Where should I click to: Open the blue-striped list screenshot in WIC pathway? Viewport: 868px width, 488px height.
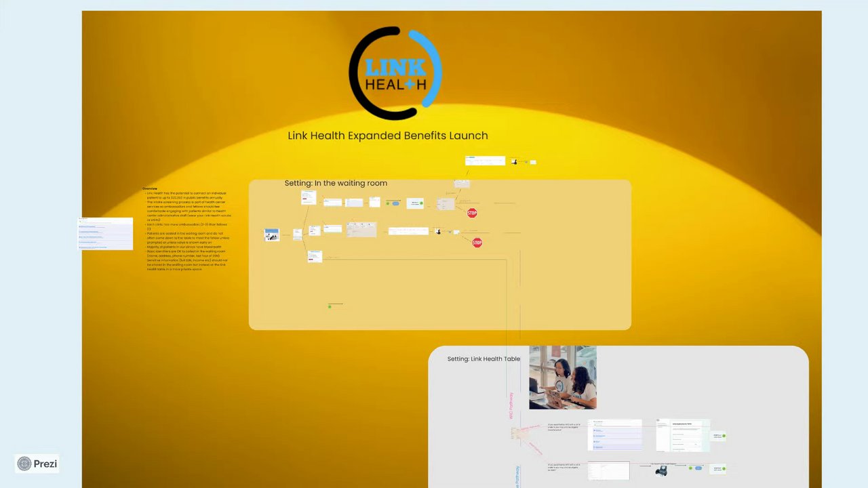pos(614,435)
